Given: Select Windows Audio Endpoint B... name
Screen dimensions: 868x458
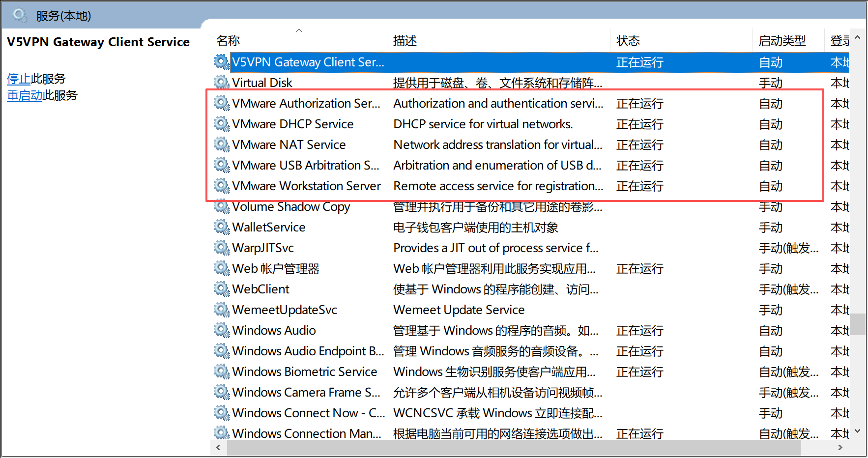Looking at the screenshot, I should point(308,351).
